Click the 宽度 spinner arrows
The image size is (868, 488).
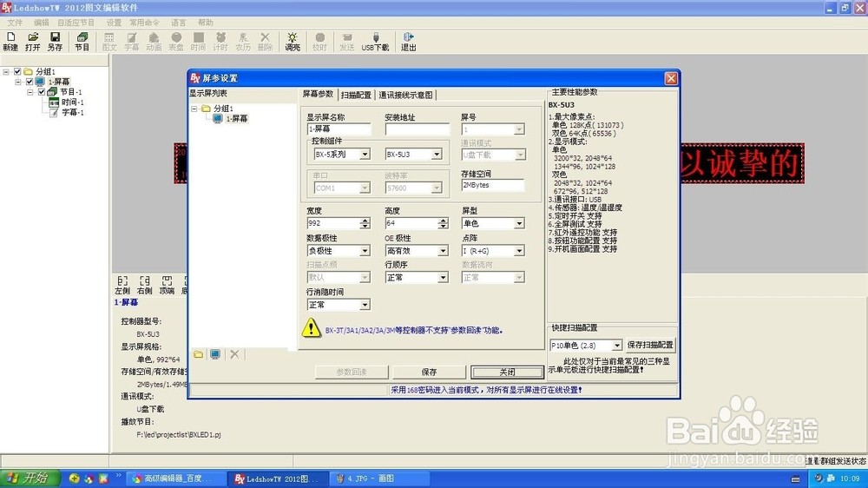point(365,223)
